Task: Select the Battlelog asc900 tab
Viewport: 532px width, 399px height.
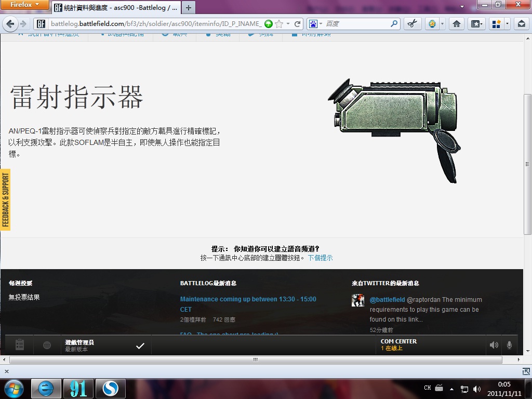Action: [x=115, y=7]
